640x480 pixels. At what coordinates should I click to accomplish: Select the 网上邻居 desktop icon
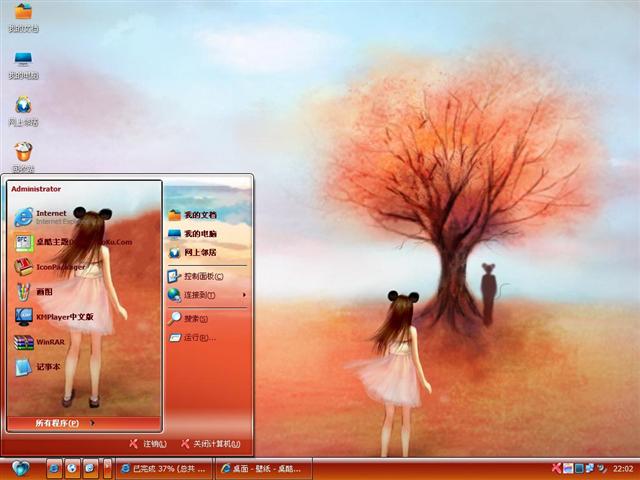[x=23, y=109]
